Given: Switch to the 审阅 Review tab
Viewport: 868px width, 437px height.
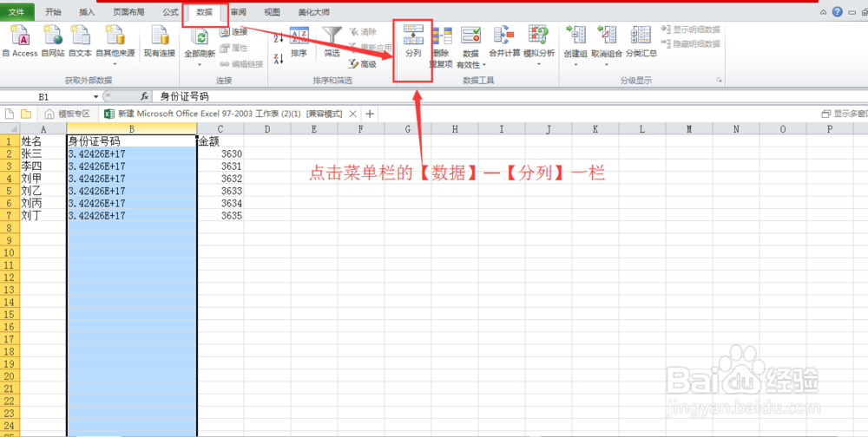Looking at the screenshot, I should 239,11.
